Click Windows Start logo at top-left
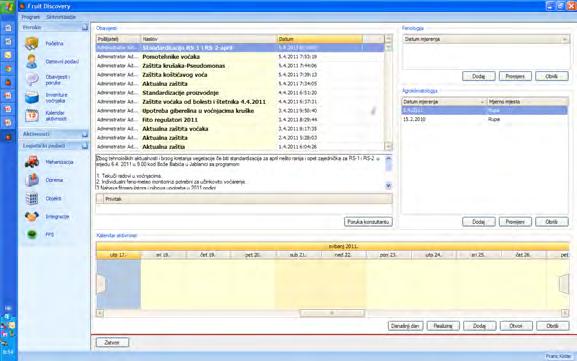 point(7,7)
